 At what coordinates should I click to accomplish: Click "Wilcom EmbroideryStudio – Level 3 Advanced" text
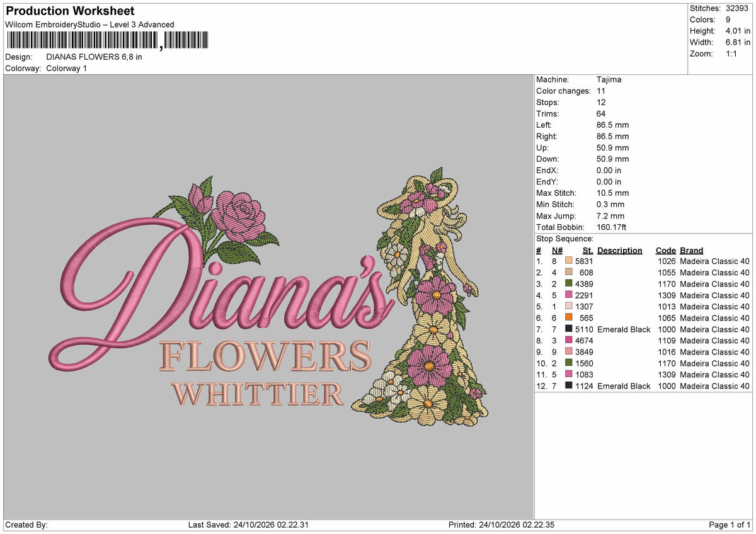[89, 25]
